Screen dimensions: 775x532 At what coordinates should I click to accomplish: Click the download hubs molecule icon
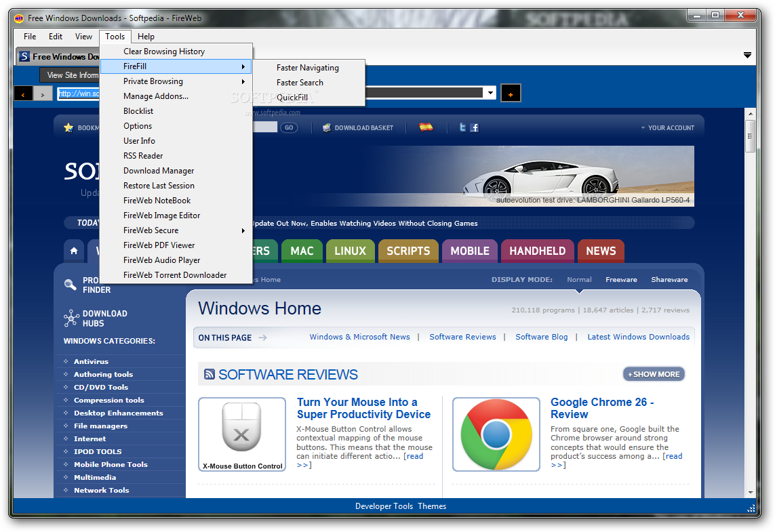pyautogui.click(x=71, y=318)
